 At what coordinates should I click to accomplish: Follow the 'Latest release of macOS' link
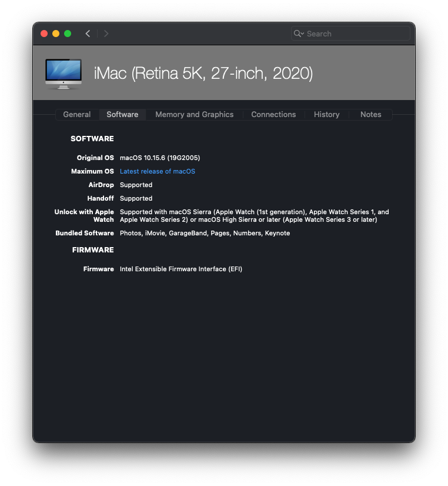coord(157,171)
